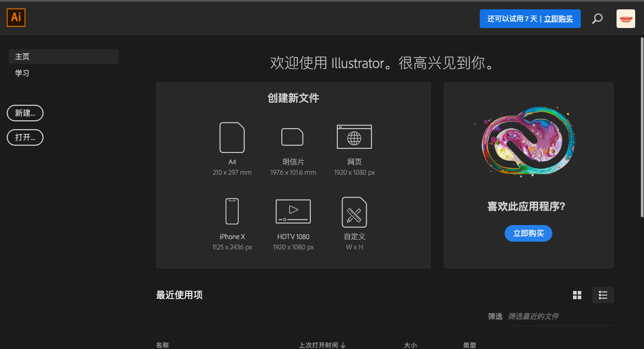Click the 打开... button

click(25, 137)
